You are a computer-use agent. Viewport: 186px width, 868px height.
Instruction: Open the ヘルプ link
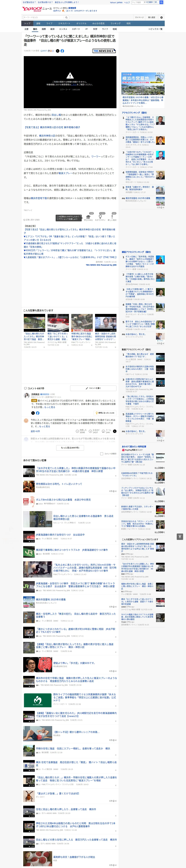(x=127, y=2)
